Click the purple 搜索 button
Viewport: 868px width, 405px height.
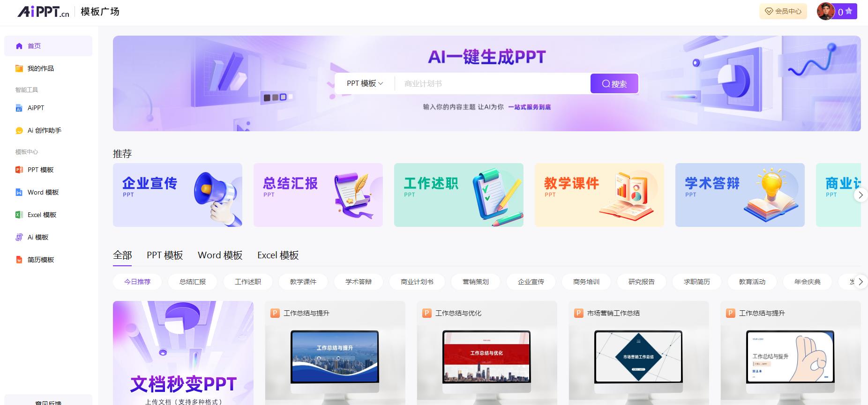[x=614, y=83]
